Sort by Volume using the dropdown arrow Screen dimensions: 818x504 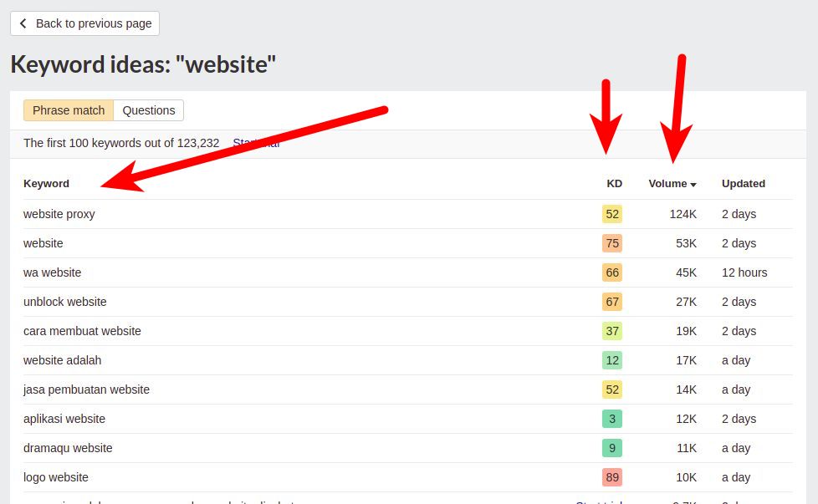(x=693, y=185)
